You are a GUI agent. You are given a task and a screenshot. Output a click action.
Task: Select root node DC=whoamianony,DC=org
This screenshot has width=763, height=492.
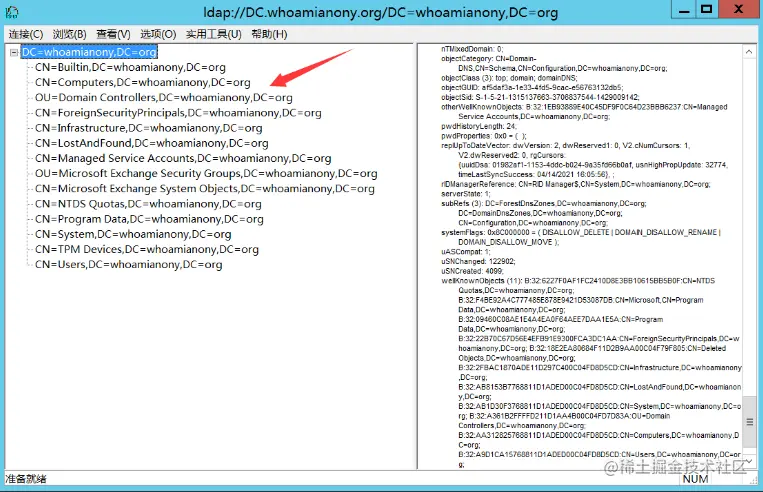pyautogui.click(x=89, y=52)
